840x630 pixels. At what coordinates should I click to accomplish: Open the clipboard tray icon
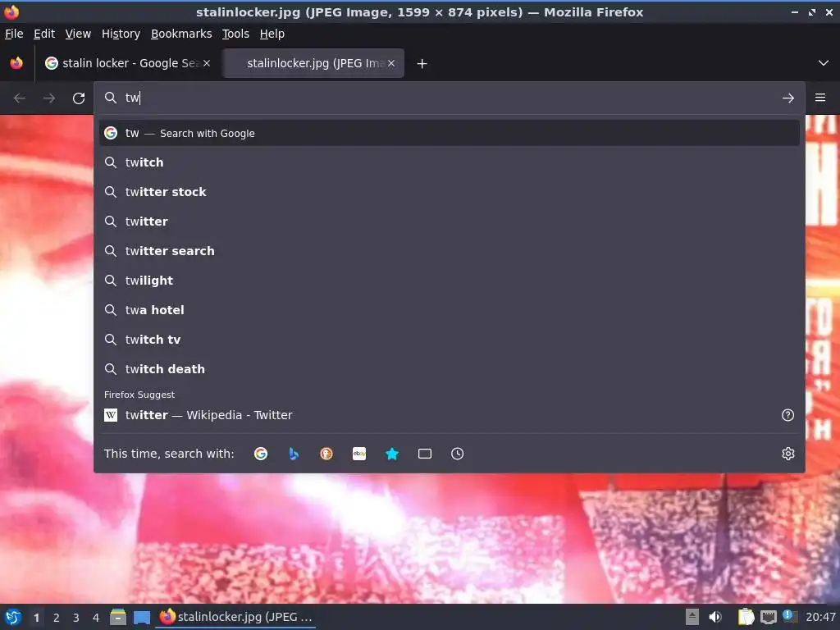[746, 617]
